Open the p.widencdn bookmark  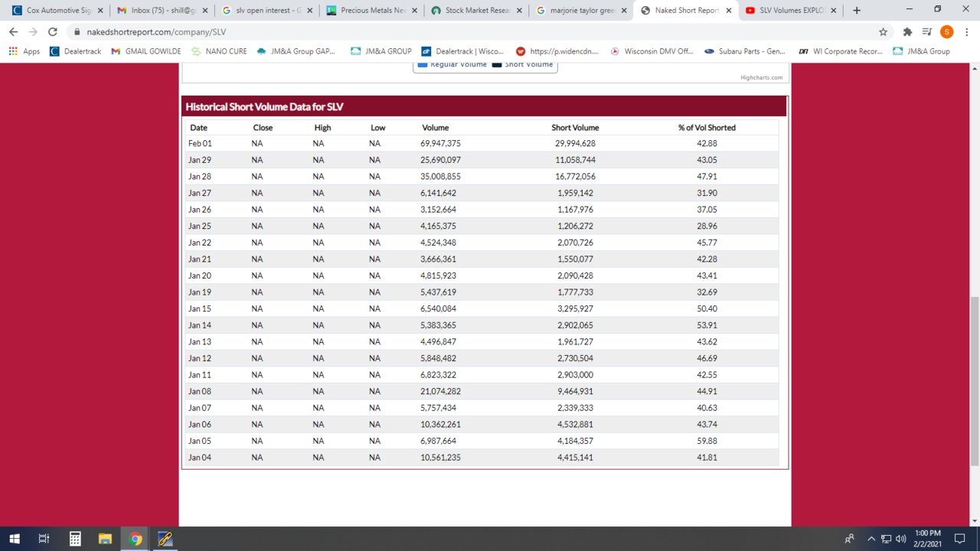coord(558,51)
